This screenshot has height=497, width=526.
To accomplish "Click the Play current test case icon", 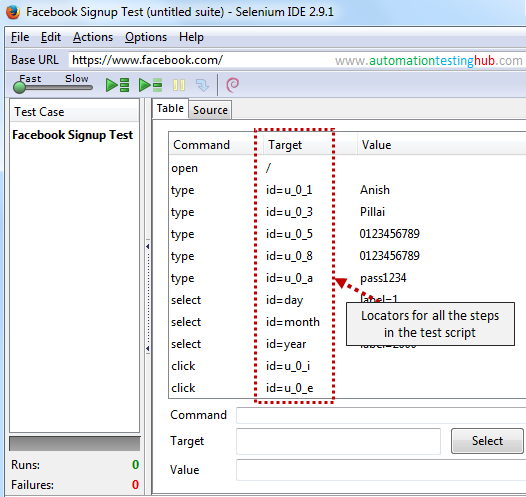I will pos(151,85).
